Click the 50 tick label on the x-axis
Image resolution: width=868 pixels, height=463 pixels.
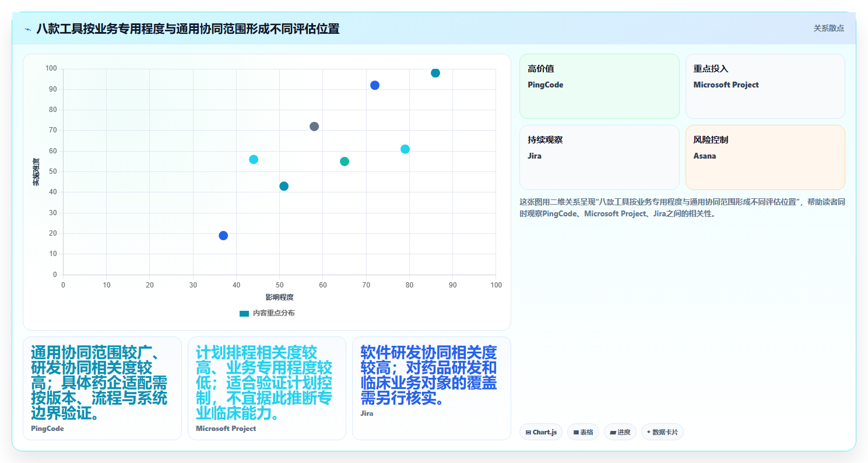click(x=279, y=285)
